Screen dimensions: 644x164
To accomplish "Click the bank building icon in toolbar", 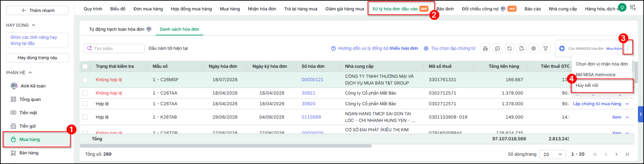I will (485, 49).
